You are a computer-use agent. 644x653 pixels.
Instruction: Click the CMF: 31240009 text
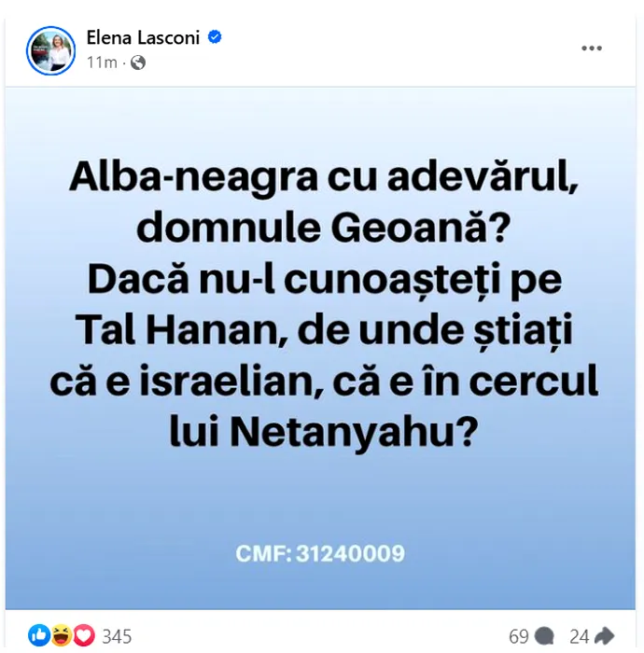coord(320,553)
